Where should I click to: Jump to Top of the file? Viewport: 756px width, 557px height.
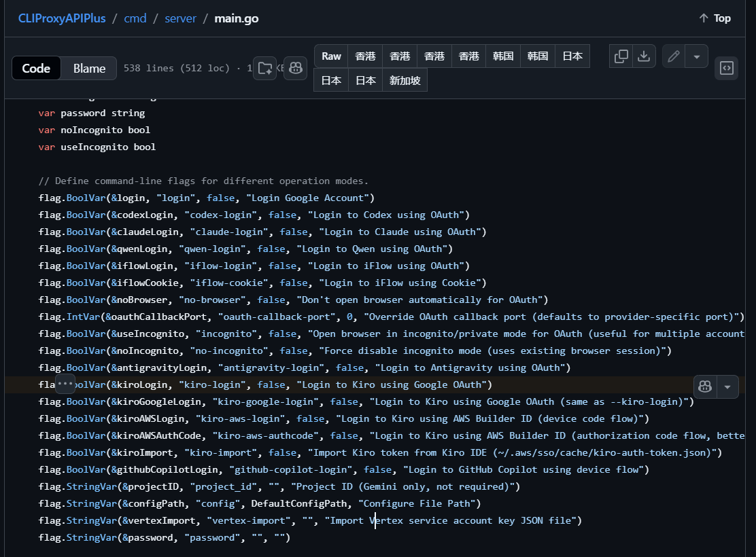715,18
